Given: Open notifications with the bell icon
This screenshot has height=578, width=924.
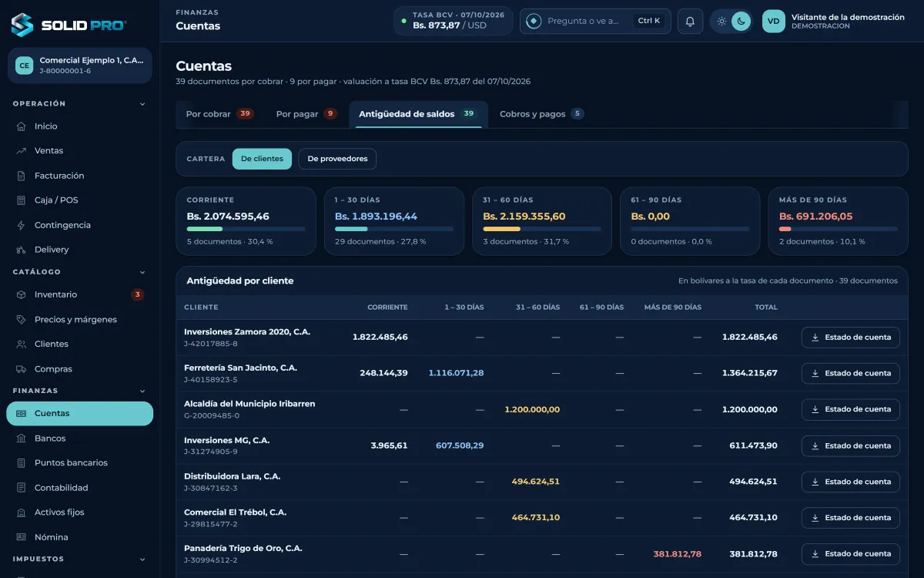Looking at the screenshot, I should coord(690,22).
